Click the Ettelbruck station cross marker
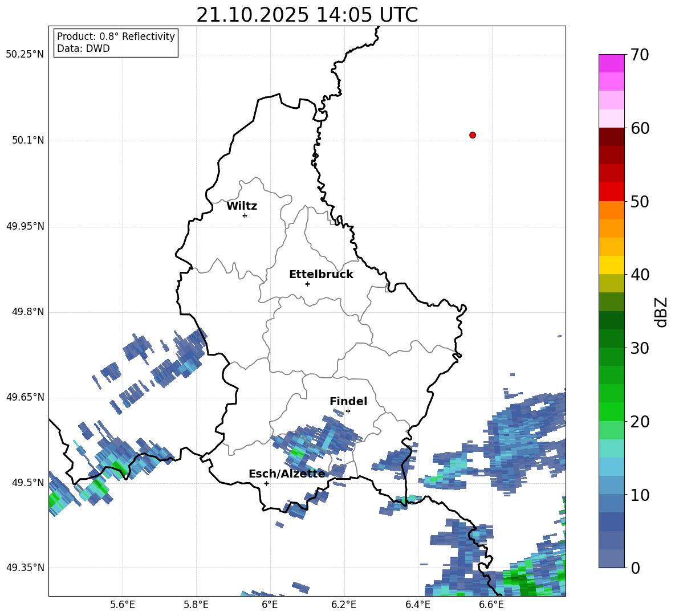 pyautogui.click(x=307, y=284)
